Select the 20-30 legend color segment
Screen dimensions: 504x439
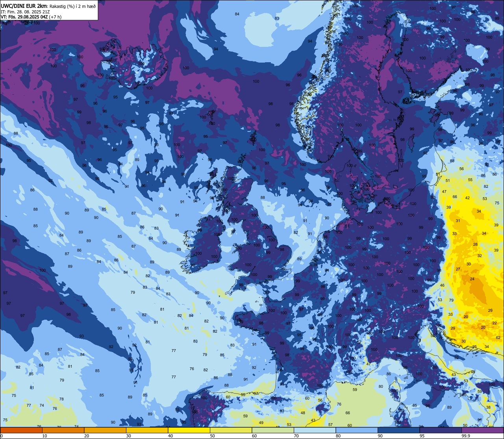105,430
